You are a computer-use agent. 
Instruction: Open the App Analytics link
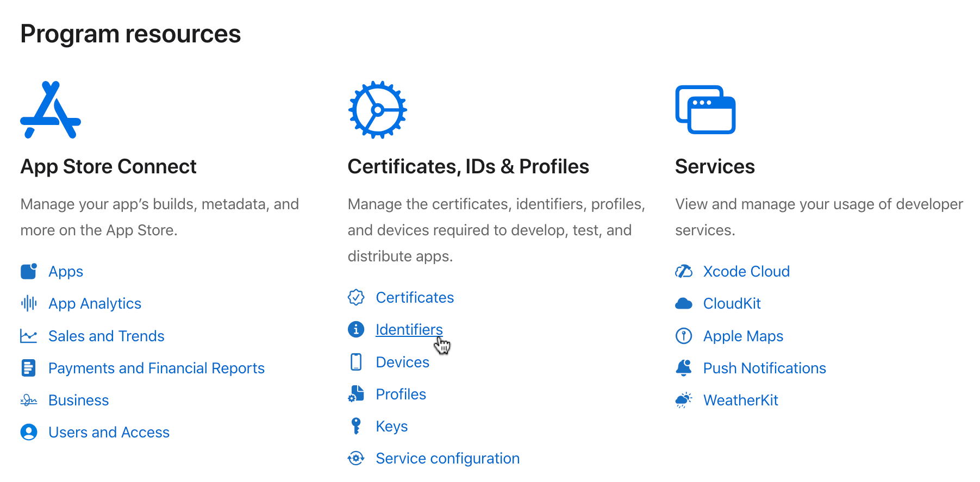(x=95, y=304)
